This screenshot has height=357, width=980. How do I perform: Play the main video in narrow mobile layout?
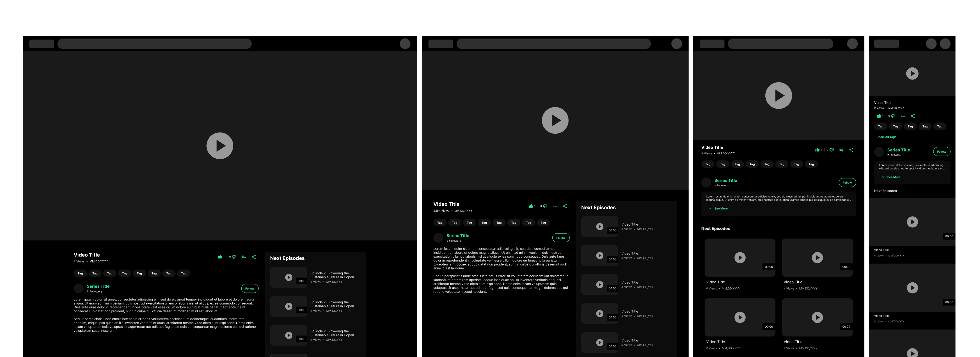click(x=912, y=73)
